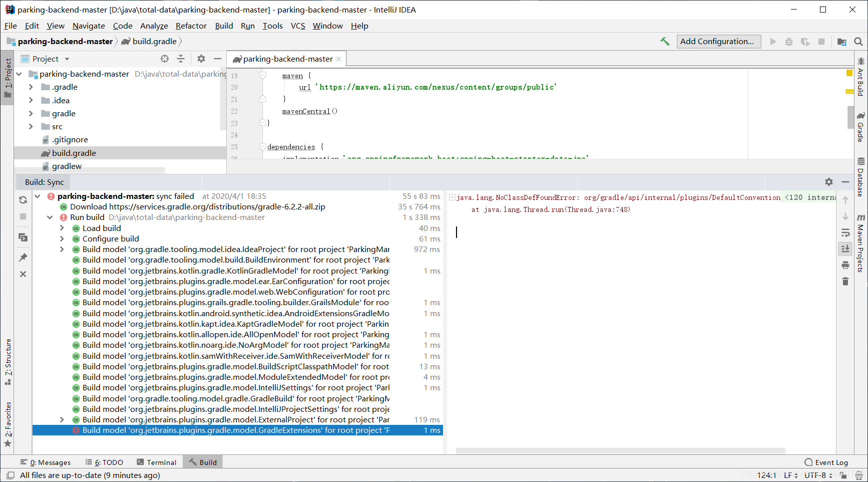The image size is (868, 482).
Task: Expand the Configure build node
Action: 62,238
